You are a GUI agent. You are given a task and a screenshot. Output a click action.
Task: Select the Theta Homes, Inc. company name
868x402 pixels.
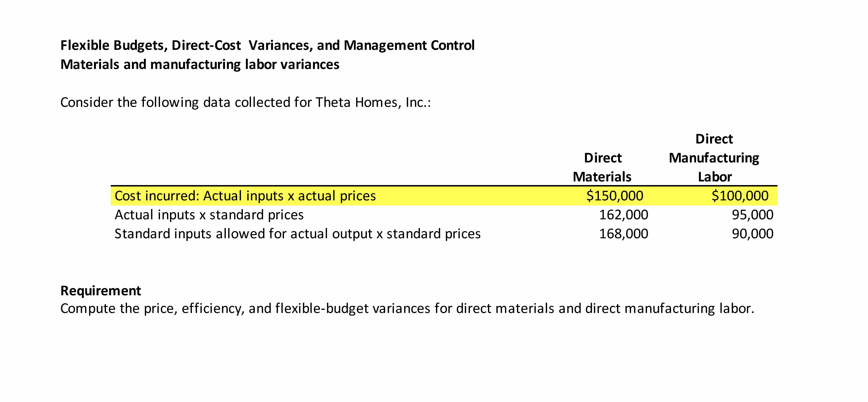click(372, 102)
